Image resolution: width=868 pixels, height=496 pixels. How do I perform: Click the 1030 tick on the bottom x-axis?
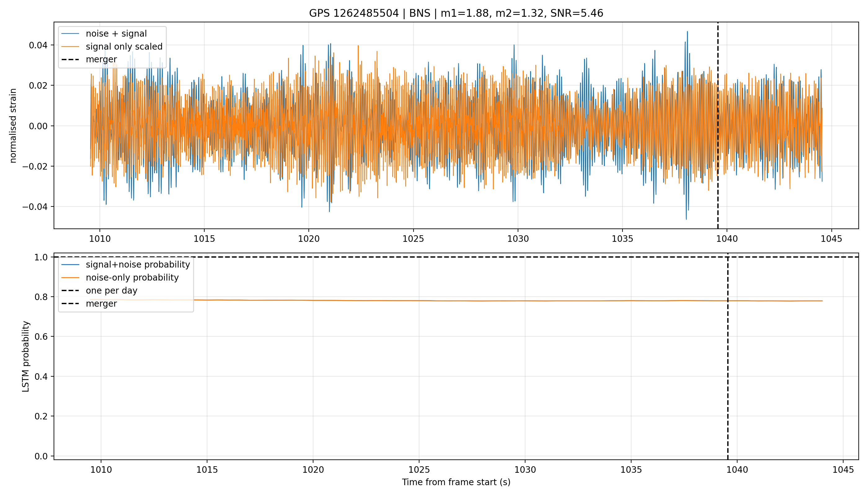click(x=525, y=470)
